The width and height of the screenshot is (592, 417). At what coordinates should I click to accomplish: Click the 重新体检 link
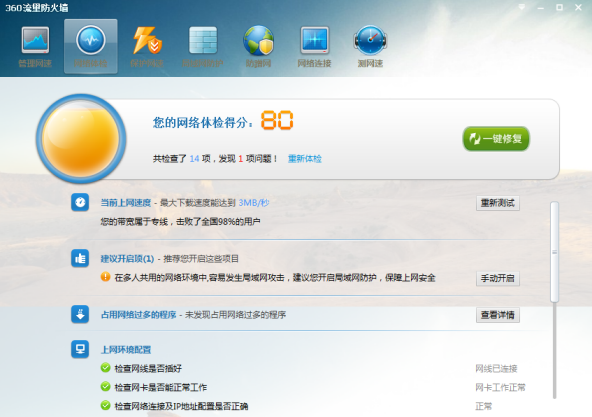(305, 159)
